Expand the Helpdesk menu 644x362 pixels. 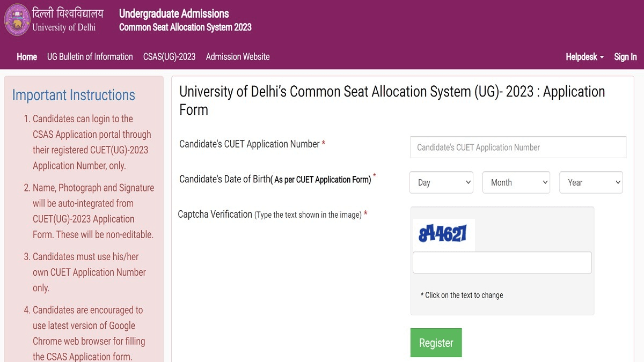584,57
